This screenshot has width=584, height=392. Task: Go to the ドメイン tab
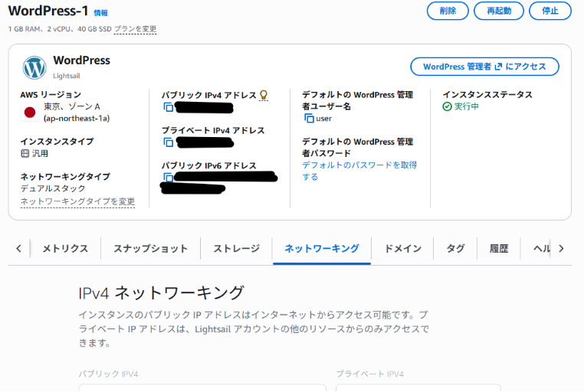point(402,248)
